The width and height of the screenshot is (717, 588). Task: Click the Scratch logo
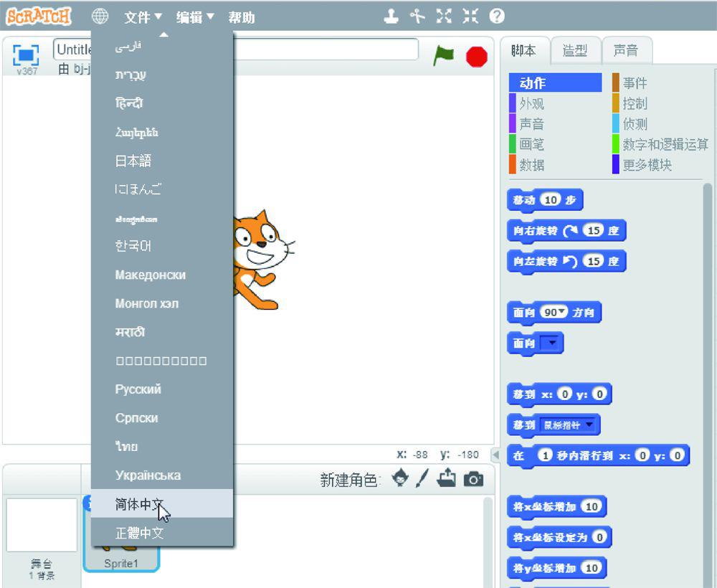39,16
